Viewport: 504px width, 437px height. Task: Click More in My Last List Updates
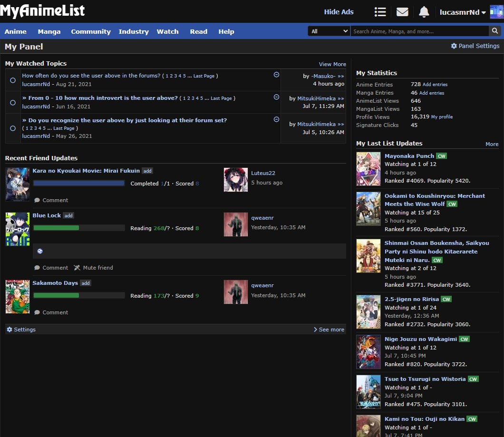[x=492, y=144]
